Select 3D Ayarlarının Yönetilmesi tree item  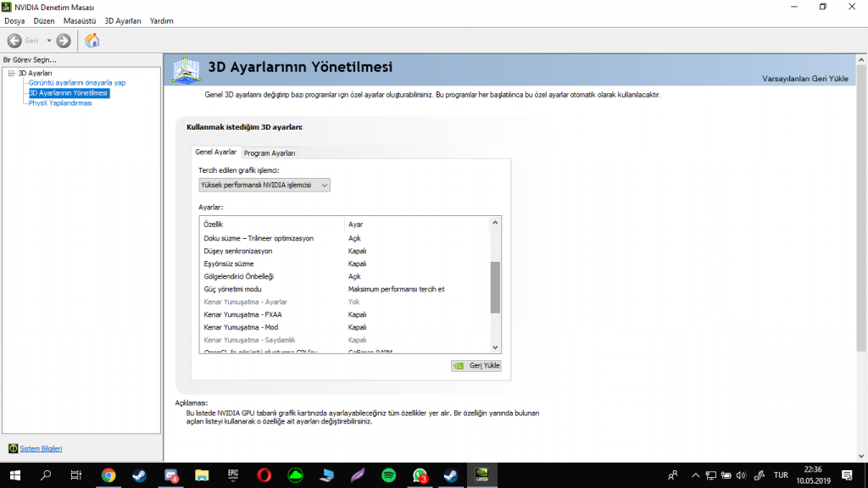[69, 93]
